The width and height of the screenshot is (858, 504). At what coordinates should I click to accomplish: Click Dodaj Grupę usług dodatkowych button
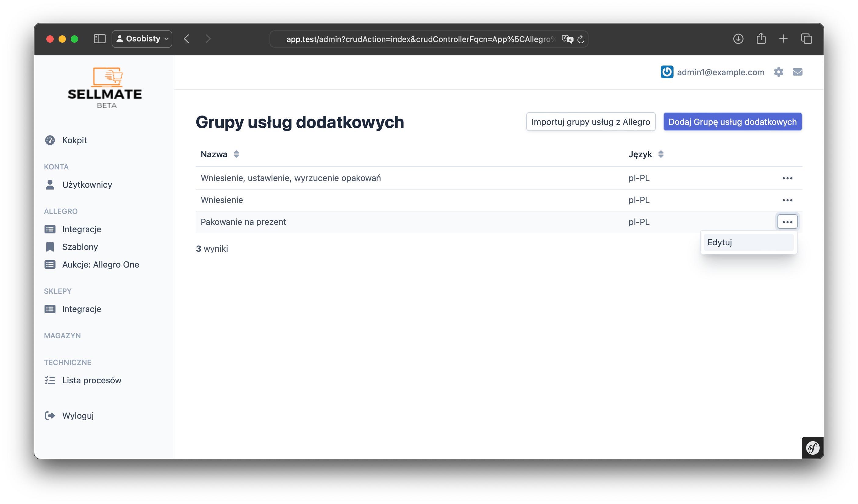pyautogui.click(x=733, y=122)
